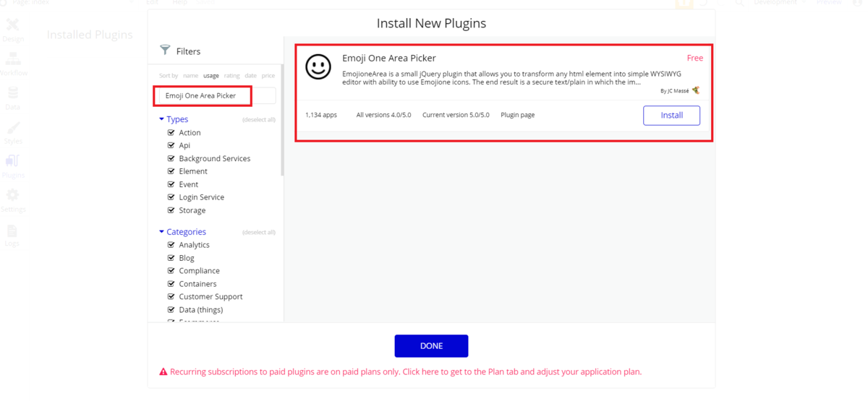
Task: Click deselect all next to Types
Action: point(259,120)
